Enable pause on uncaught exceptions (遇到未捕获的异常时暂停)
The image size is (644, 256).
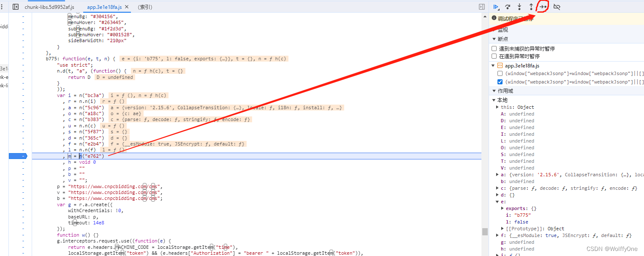tap(494, 49)
